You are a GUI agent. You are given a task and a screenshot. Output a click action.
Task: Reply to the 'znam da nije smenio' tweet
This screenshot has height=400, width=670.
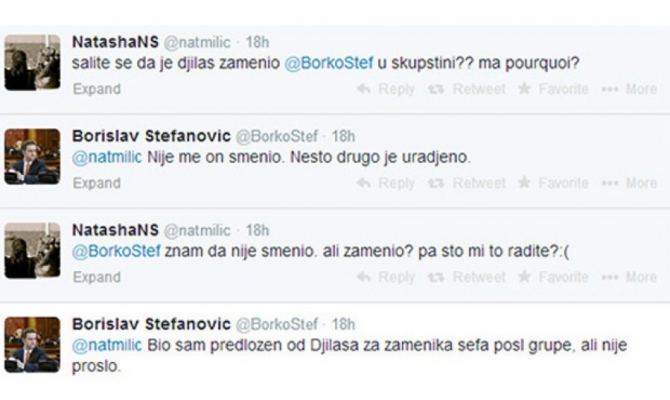click(386, 277)
